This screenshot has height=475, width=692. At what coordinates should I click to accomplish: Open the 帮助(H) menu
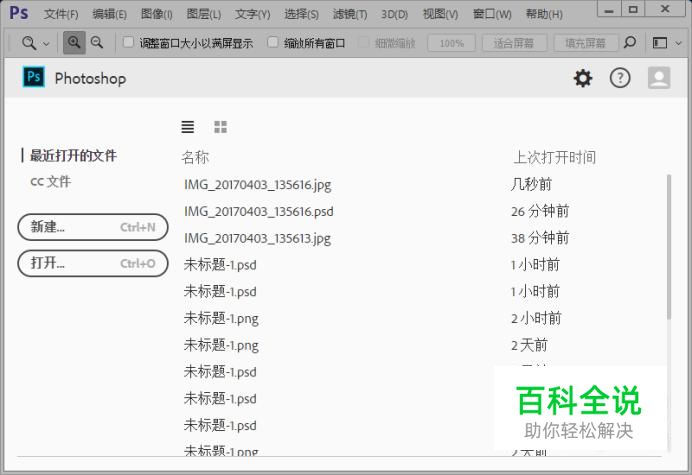[x=544, y=14]
